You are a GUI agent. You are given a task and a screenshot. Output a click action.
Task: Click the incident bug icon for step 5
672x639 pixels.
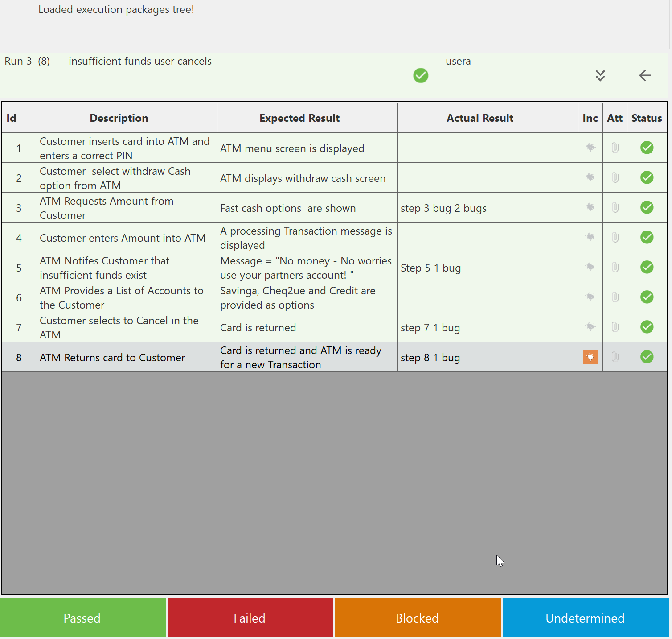pyautogui.click(x=590, y=267)
